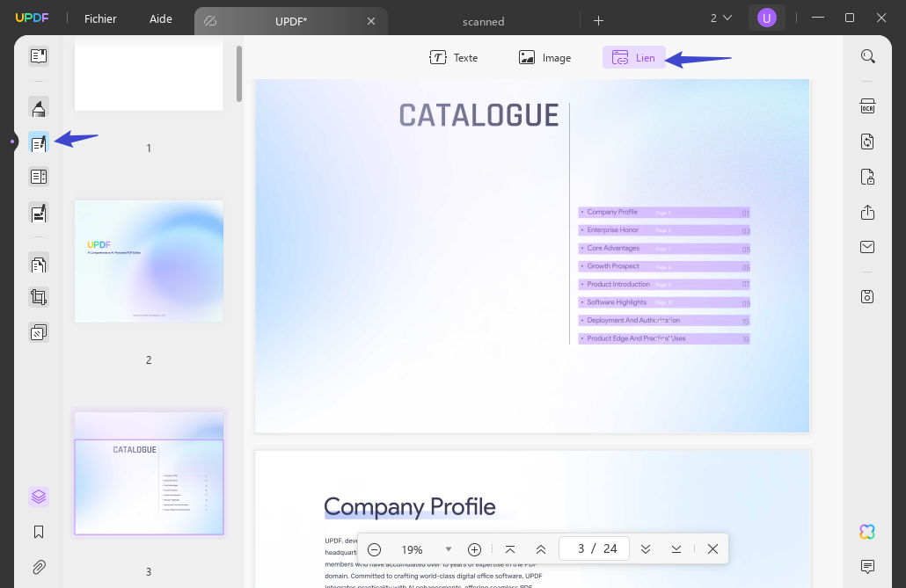Close the UPDF* tab

tap(371, 21)
